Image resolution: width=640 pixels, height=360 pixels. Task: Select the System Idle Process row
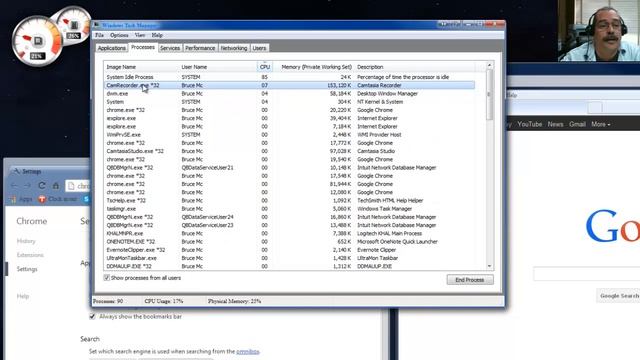pyautogui.click(x=289, y=77)
